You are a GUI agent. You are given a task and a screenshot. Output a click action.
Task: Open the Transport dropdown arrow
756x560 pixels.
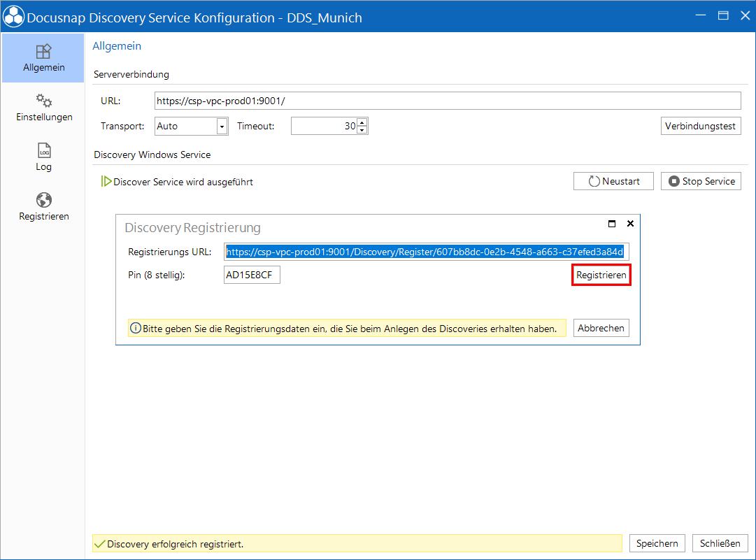222,127
